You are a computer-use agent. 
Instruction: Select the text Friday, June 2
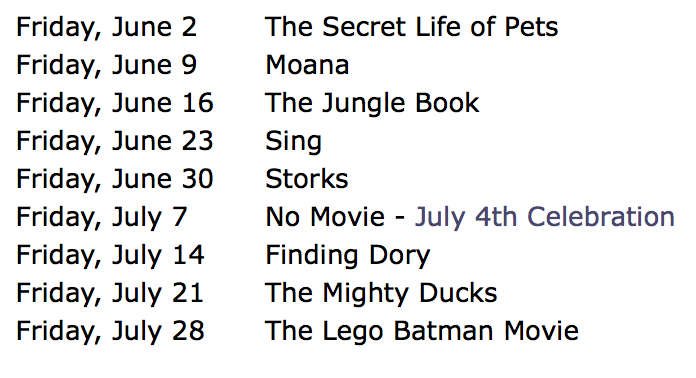(x=107, y=28)
